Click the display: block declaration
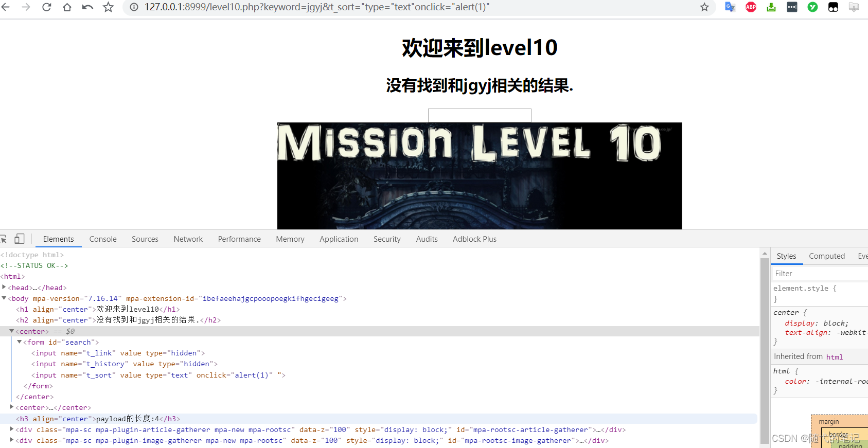 pos(817,323)
